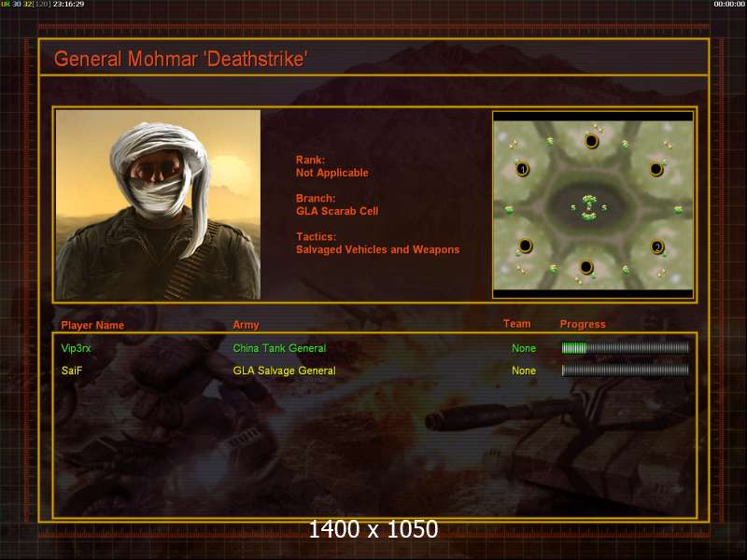Click the 'Progress' column header

point(583,324)
